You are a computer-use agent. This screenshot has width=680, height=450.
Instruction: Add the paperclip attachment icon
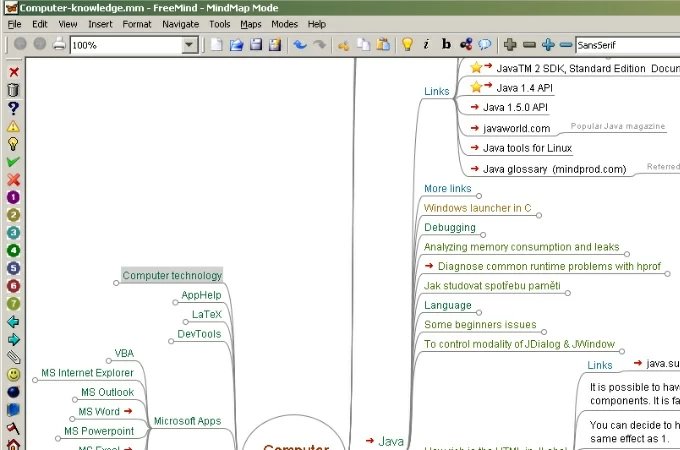point(13,357)
